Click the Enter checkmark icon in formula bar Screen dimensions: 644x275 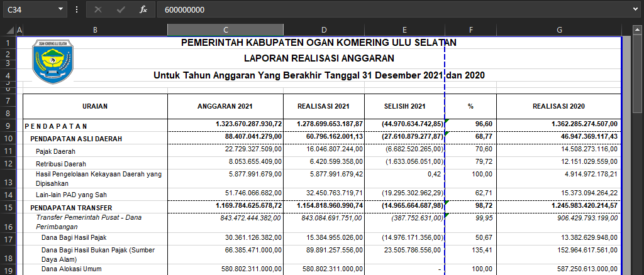[120, 9]
